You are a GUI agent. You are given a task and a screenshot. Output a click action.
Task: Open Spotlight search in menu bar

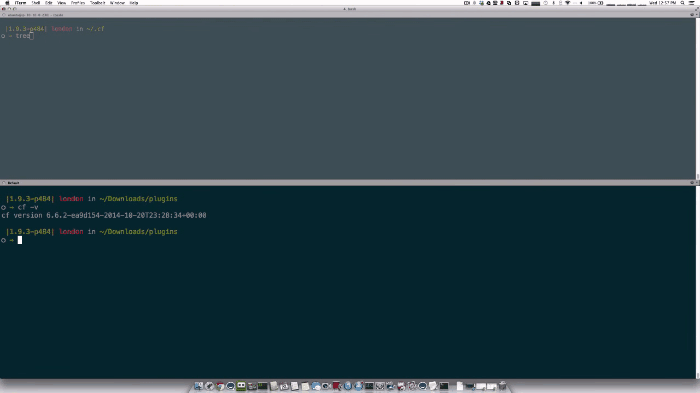(682, 3)
